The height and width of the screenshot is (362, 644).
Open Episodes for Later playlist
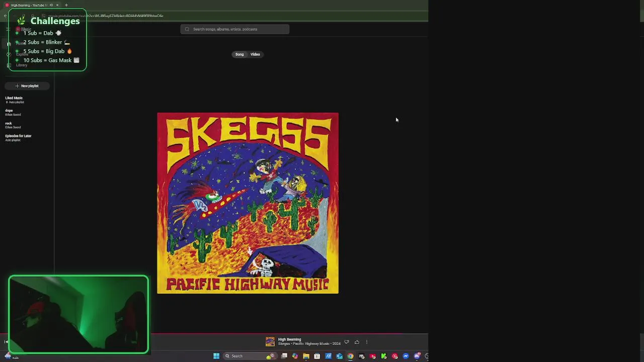(18, 138)
